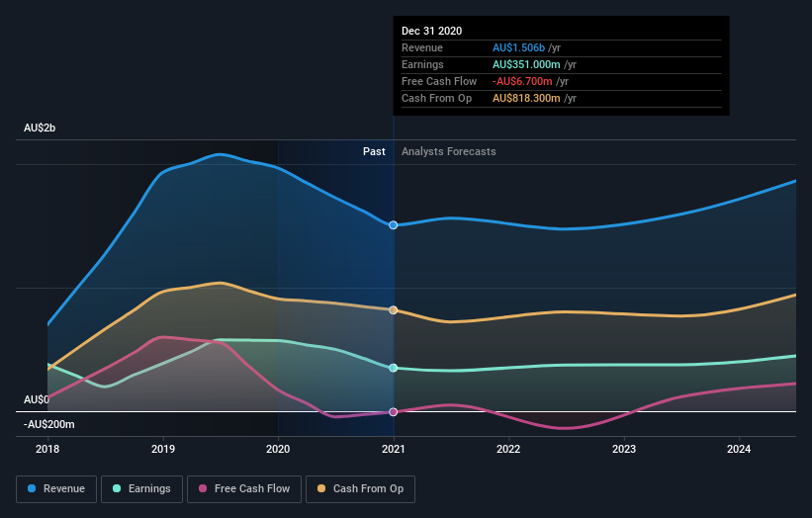The image size is (812, 518).
Task: Click the Revenue data point at 2021
Action: [393, 225]
